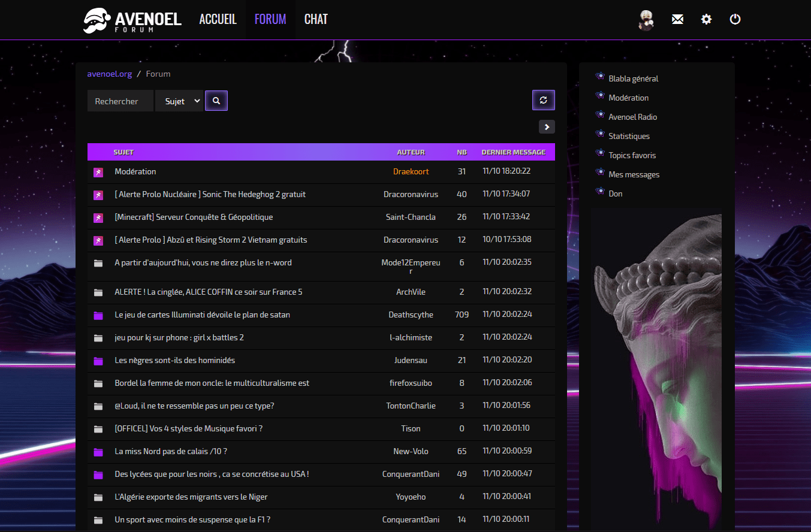This screenshot has height=532, width=811.
Task: Click the 'Dernier message' column header
Action: tap(513, 152)
